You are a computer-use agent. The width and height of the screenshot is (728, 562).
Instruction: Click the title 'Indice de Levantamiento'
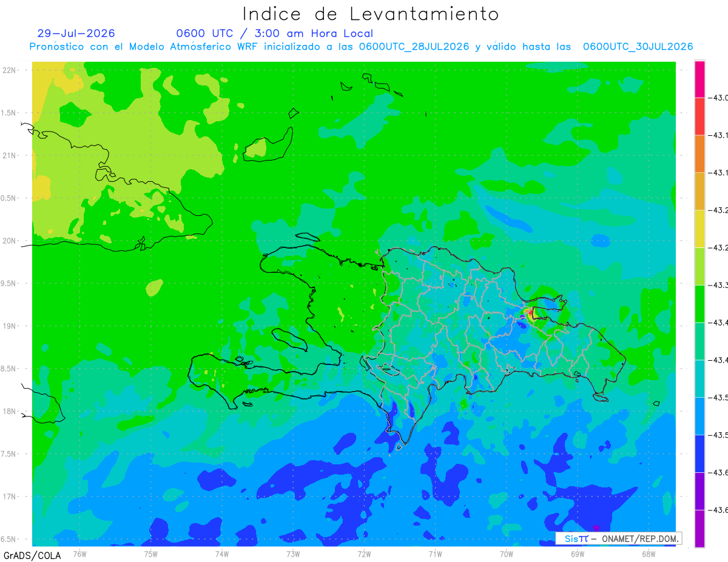point(371,13)
